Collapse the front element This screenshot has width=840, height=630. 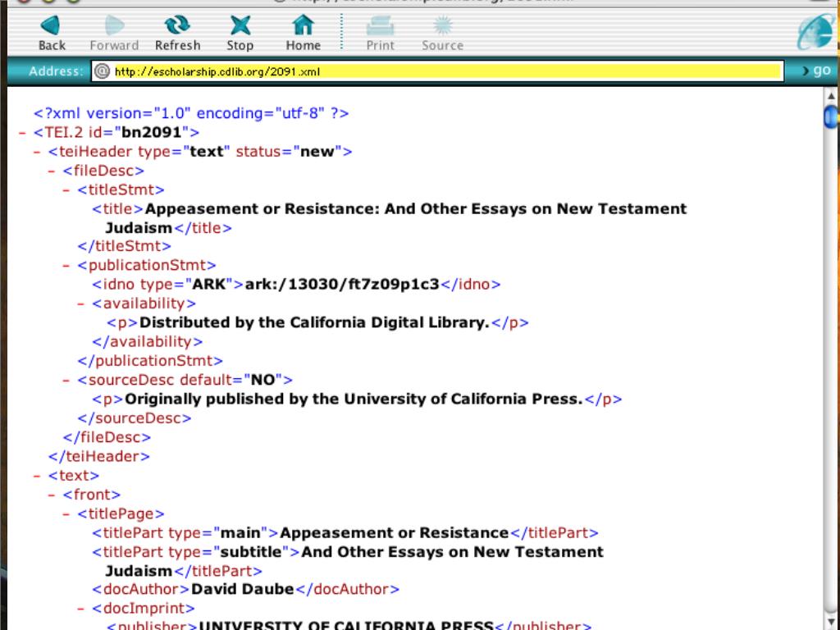click(x=52, y=495)
